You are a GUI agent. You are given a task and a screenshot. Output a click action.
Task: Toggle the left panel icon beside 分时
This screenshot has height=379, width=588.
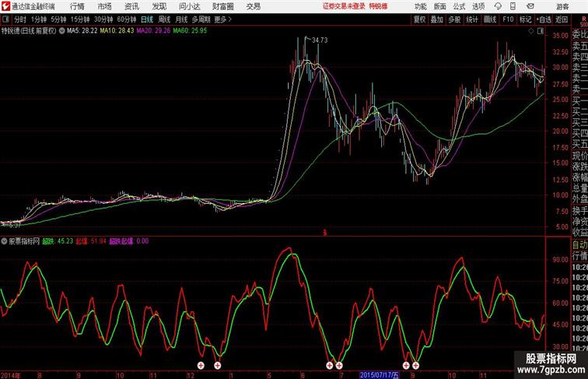click(x=5, y=19)
